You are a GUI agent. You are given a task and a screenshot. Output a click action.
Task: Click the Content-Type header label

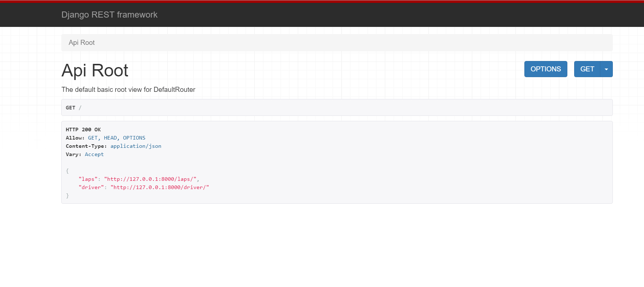click(86, 146)
